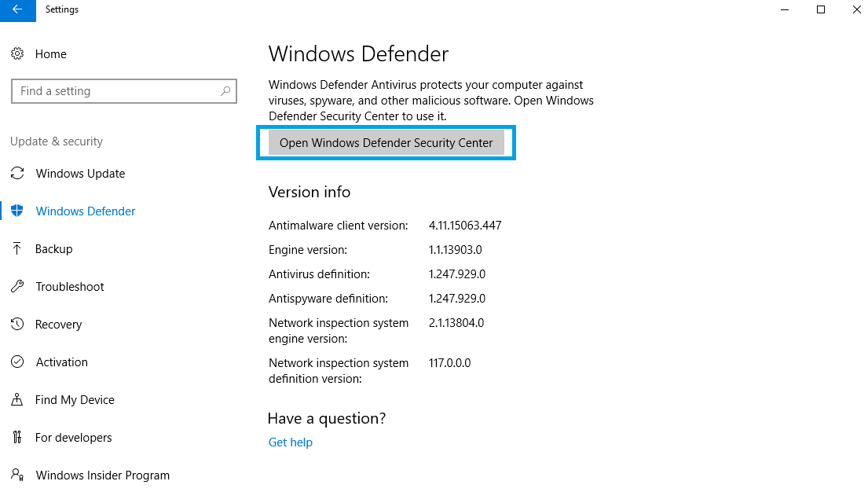The width and height of the screenshot is (868, 492).
Task: Select Windows Defender in sidebar
Action: point(86,211)
